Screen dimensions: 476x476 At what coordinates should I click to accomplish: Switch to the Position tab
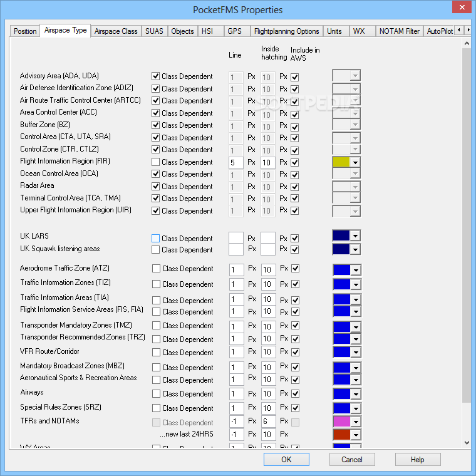[x=25, y=31]
